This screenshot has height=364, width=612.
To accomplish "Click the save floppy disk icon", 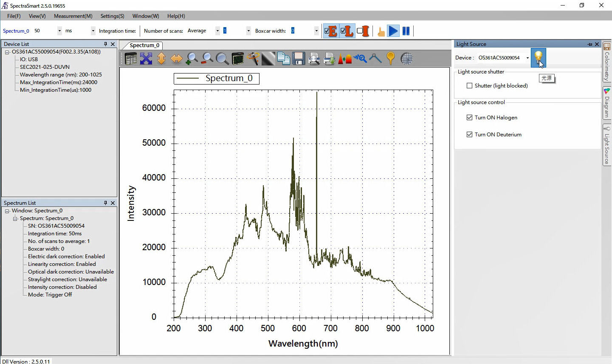I will point(299,59).
